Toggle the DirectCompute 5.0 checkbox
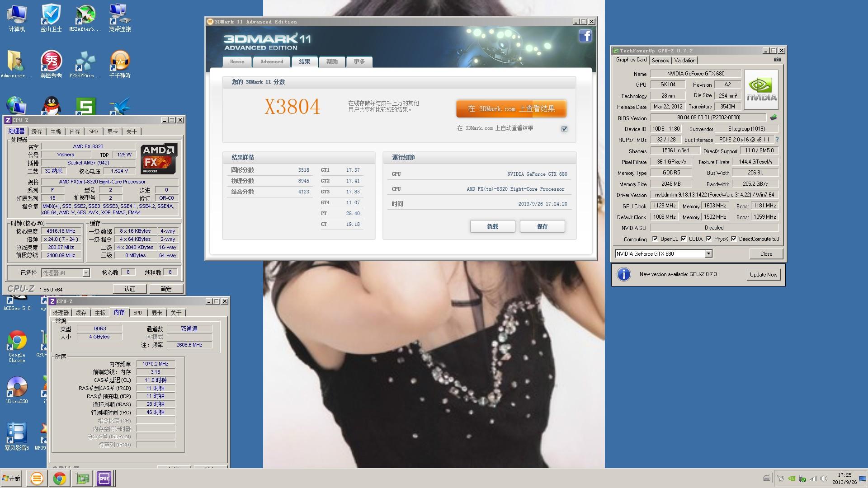This screenshot has height=488, width=868. tap(734, 239)
